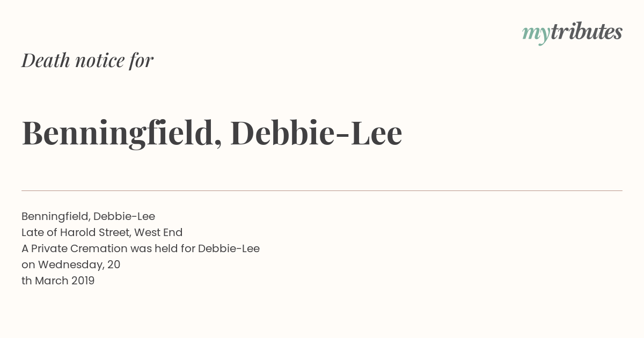Click "Debbie-Lee" in the large bold title
This screenshot has height=338, width=644.
[316, 133]
